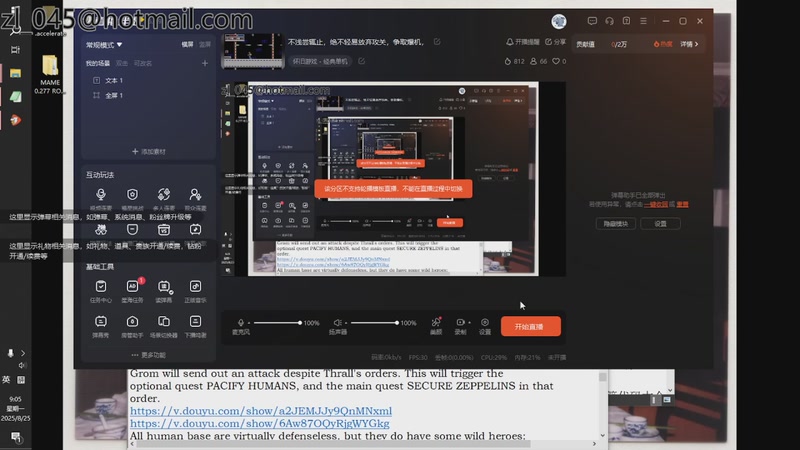
Task: Click the calendar icon in 互动玩法 second row
Action: click(x=164, y=230)
